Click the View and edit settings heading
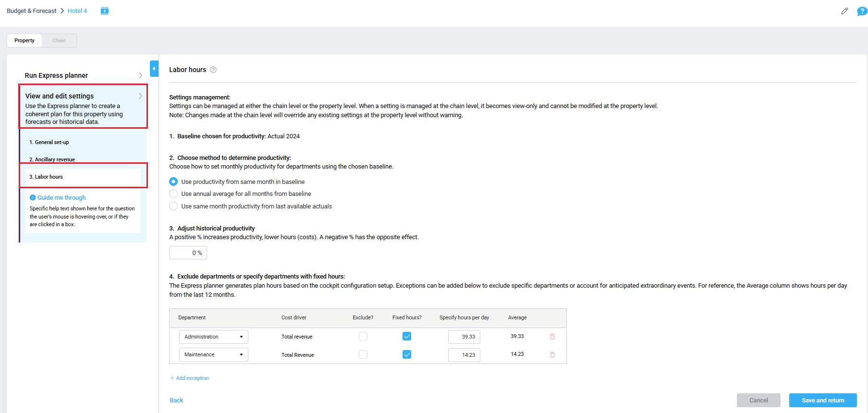The image size is (868, 413). [60, 96]
